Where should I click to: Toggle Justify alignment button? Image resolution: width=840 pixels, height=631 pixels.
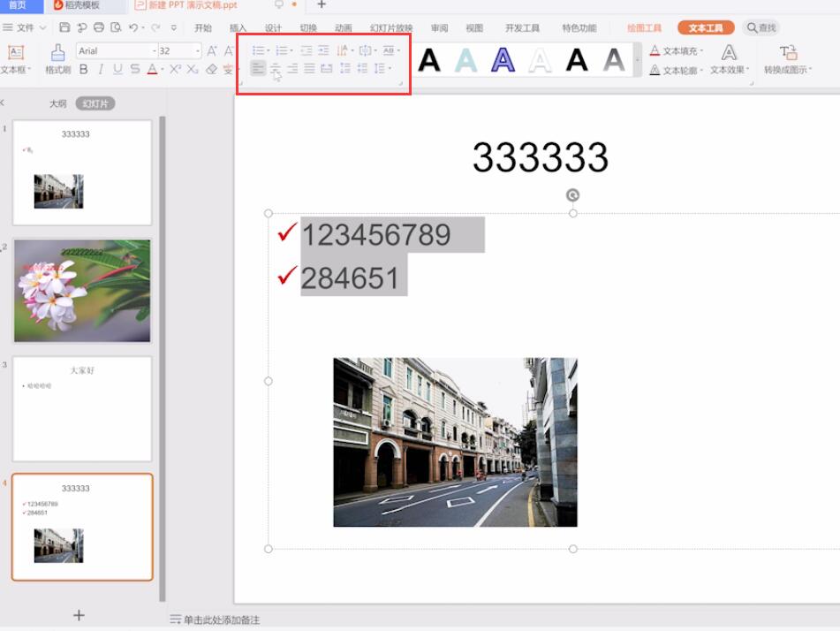[x=310, y=69]
